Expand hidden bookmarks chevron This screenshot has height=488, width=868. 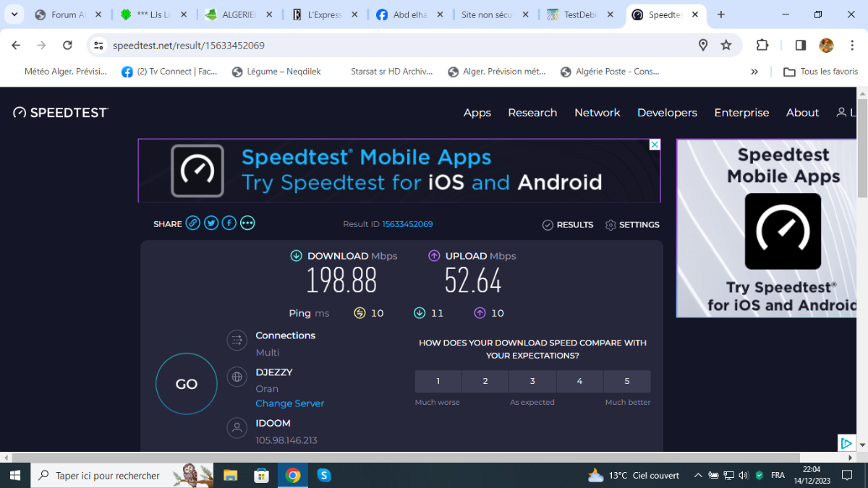click(754, 72)
